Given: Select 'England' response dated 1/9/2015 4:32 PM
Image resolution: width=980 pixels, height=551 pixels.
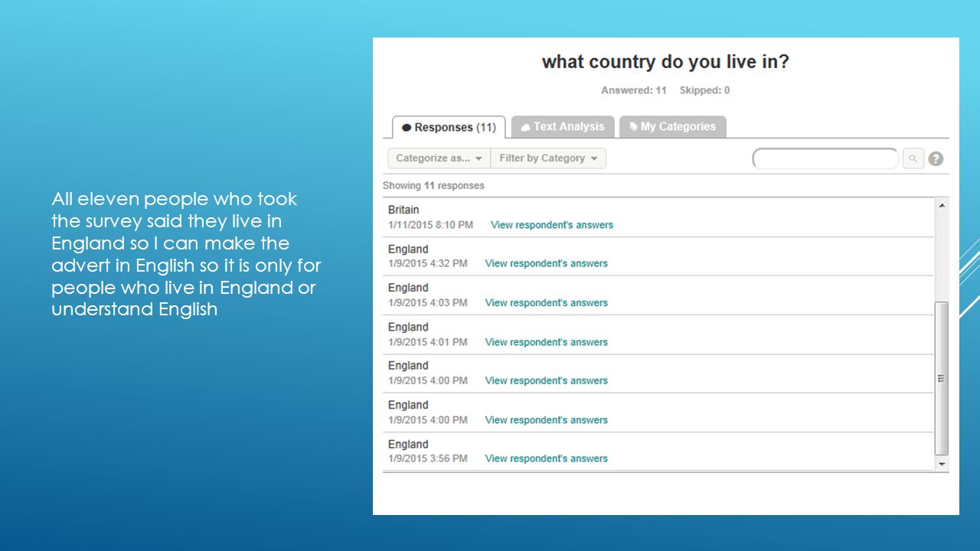Looking at the screenshot, I should tap(408, 249).
